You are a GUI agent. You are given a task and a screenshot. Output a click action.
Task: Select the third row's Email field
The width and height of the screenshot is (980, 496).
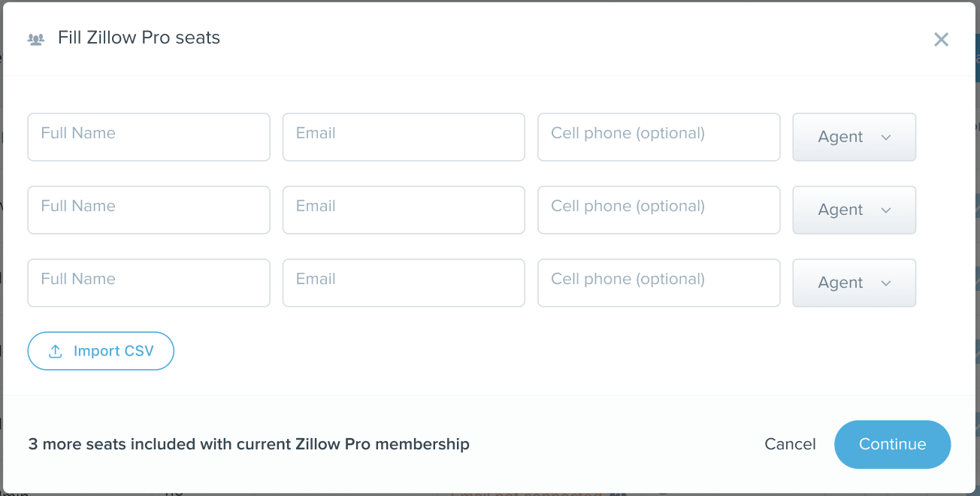[404, 283]
